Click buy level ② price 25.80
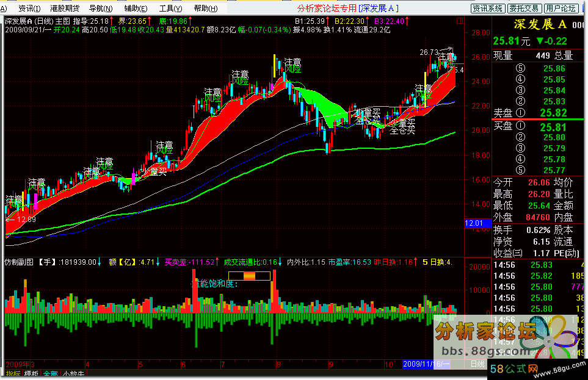588x380 pixels. pos(554,137)
